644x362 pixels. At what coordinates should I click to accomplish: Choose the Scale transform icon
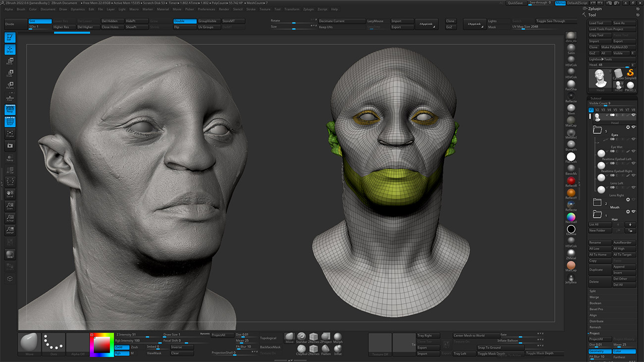tap(10, 73)
